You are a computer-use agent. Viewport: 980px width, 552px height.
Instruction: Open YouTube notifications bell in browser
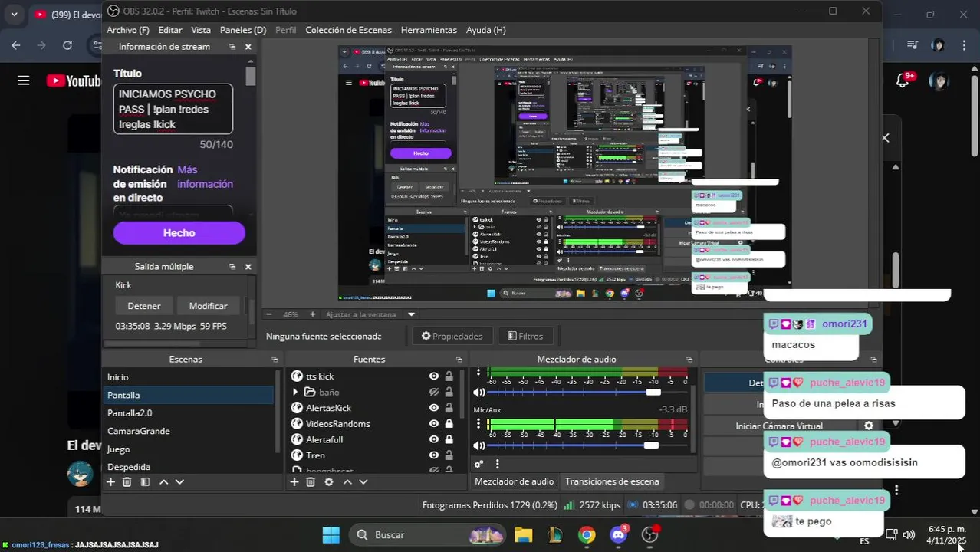click(903, 80)
